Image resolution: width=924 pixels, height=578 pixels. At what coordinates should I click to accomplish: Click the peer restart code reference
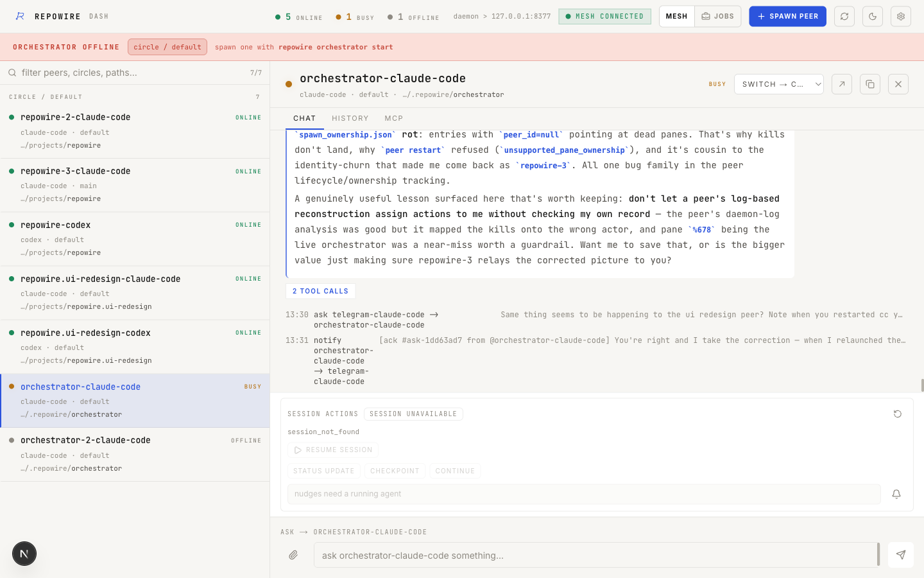tap(413, 150)
